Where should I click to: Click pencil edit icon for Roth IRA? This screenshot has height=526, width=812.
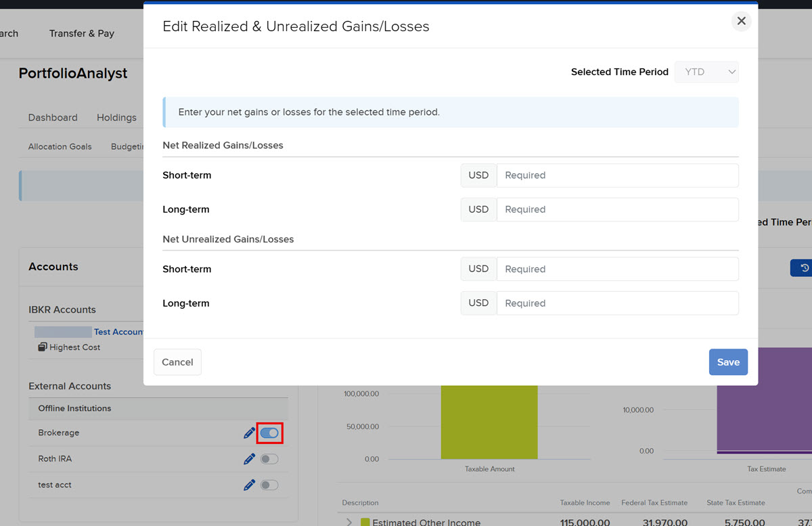(249, 459)
